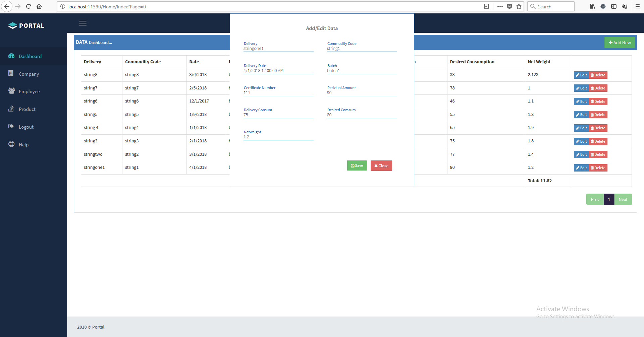Close the Add/Edit Data dialog
This screenshot has height=337, width=644.
[x=381, y=165]
